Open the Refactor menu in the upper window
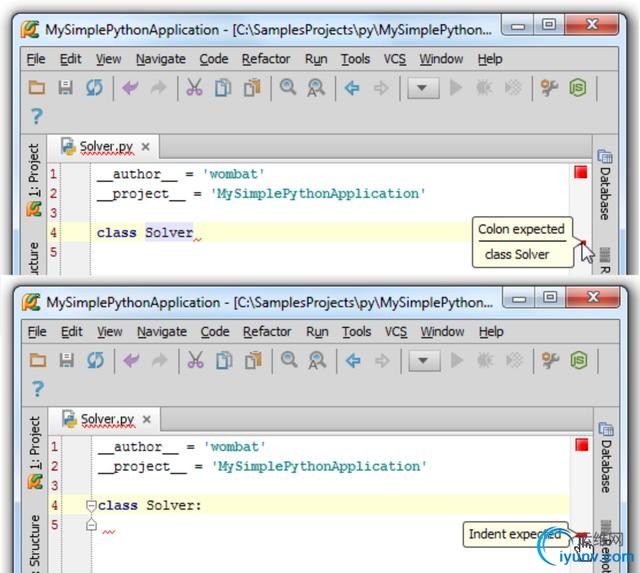Image resolution: width=640 pixels, height=573 pixels. pyautogui.click(x=266, y=59)
